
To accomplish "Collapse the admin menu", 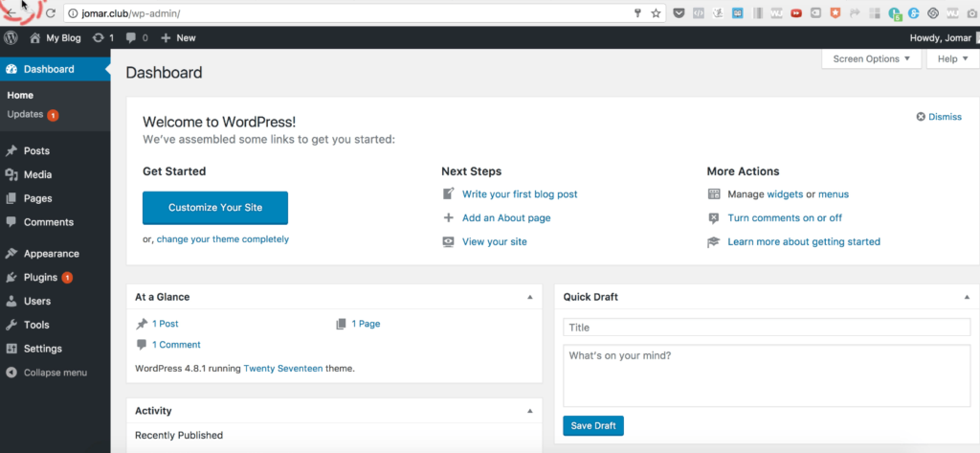I will (55, 373).
